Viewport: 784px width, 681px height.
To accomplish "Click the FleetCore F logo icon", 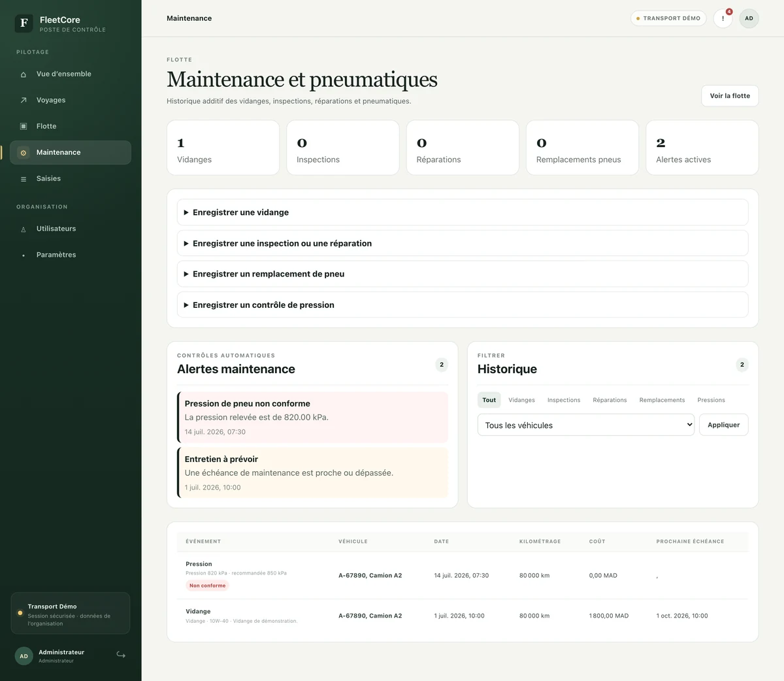I will click(24, 24).
